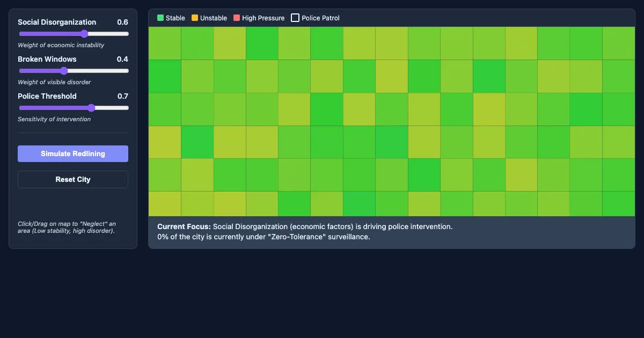
Task: Adjust the Social Disorganization slider
Action: pyautogui.click(x=73, y=34)
